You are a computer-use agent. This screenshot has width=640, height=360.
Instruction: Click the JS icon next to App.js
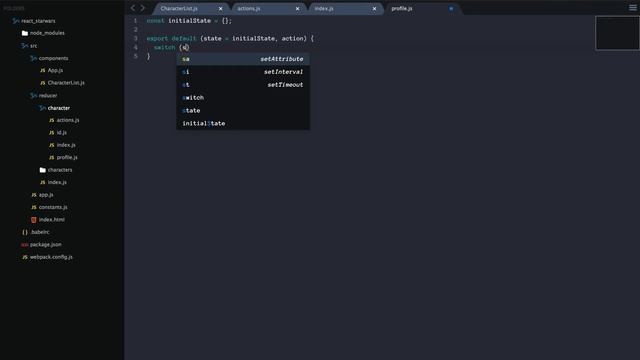42,71
